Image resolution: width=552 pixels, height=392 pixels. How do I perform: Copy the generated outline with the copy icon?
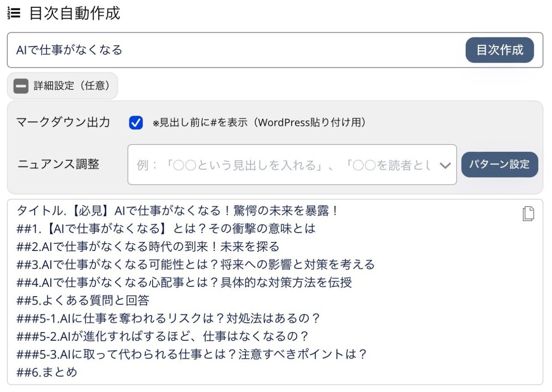[528, 214]
